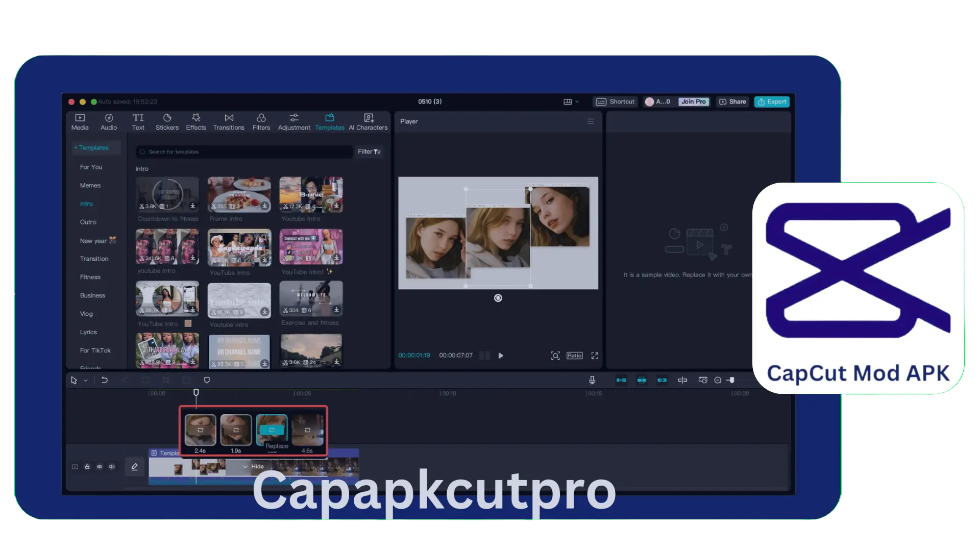Open the Audio panel tab

pyautogui.click(x=109, y=122)
